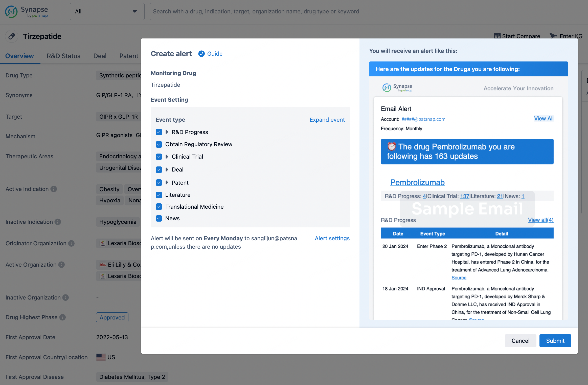The height and width of the screenshot is (385, 588).
Task: Open the Deal tab
Action: (100, 56)
